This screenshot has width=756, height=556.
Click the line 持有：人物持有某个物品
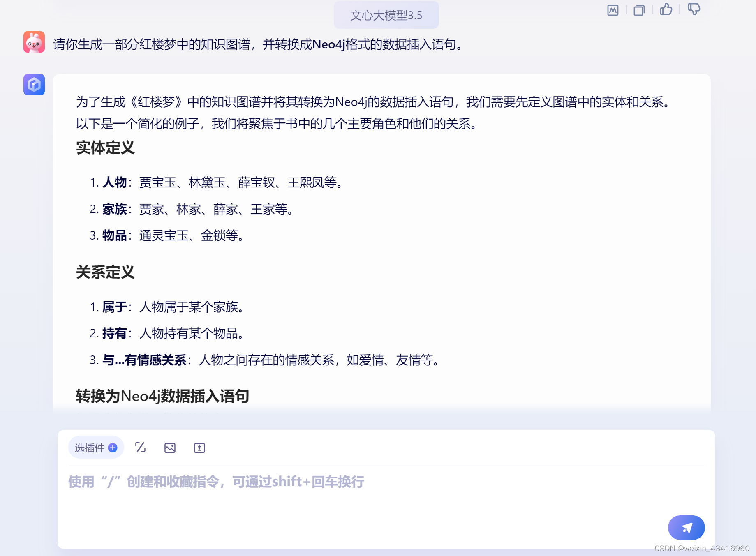click(167, 333)
